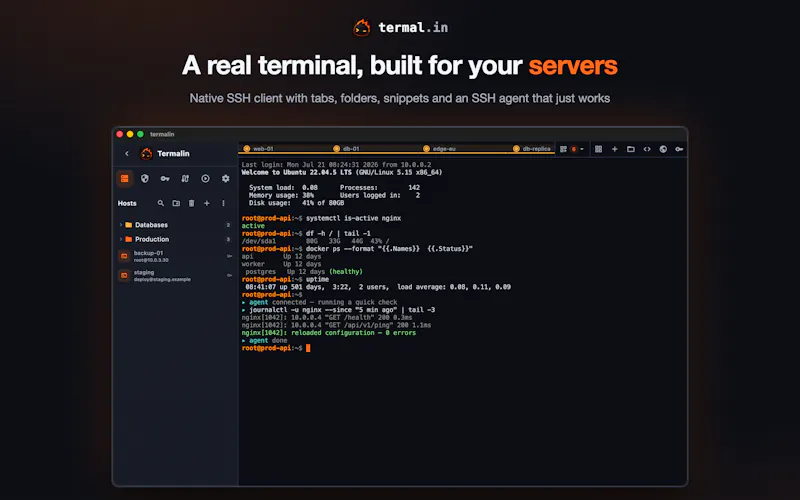Select the staging host entry
The width and height of the screenshot is (800, 500).
tap(175, 276)
